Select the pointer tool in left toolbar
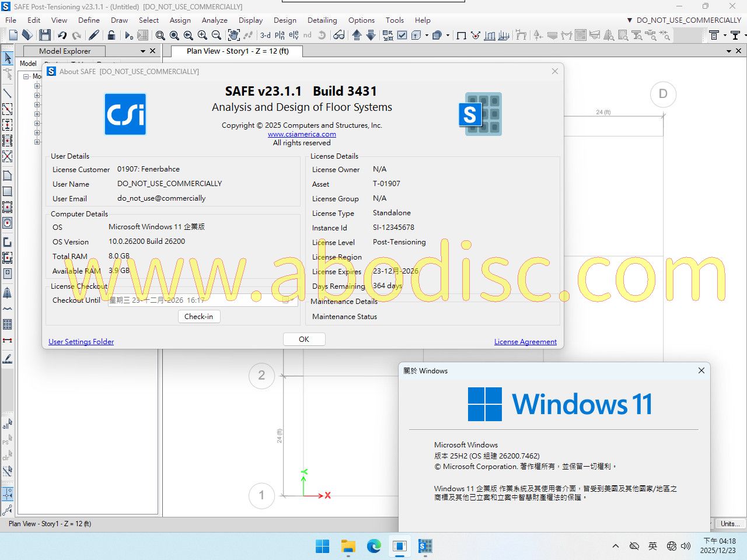This screenshot has height=560, width=747. [x=8, y=58]
